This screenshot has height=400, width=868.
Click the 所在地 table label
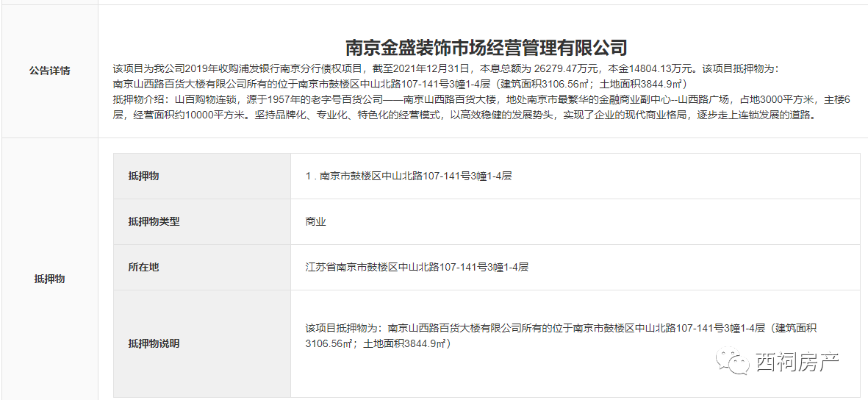click(143, 267)
